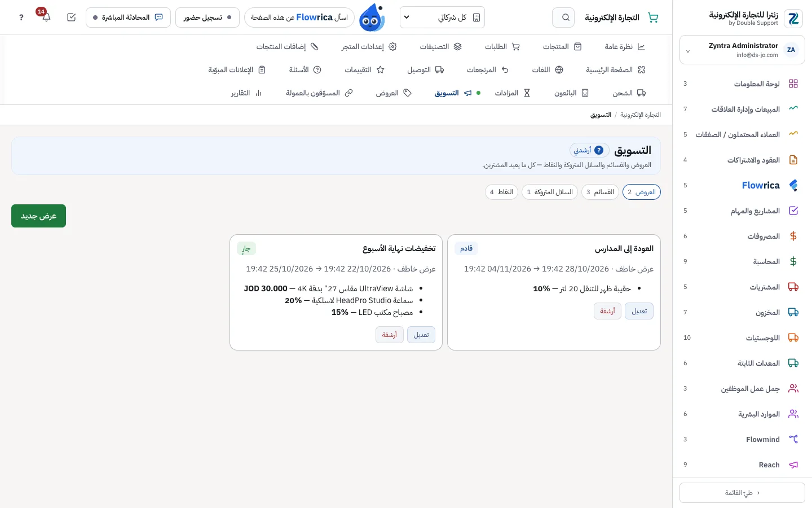Click the Zyntra logo icon in sidebar
This screenshot has width=812, height=508.
[793, 19]
